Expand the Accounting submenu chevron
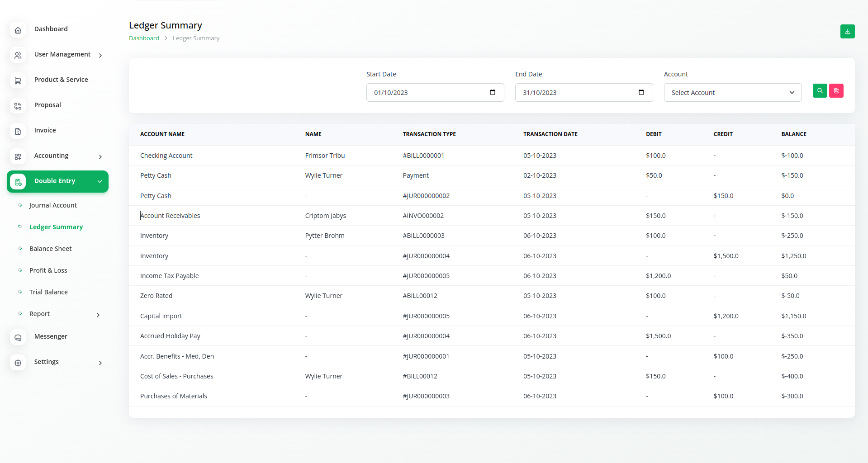Viewport: 868px width, 463px height. pos(100,157)
